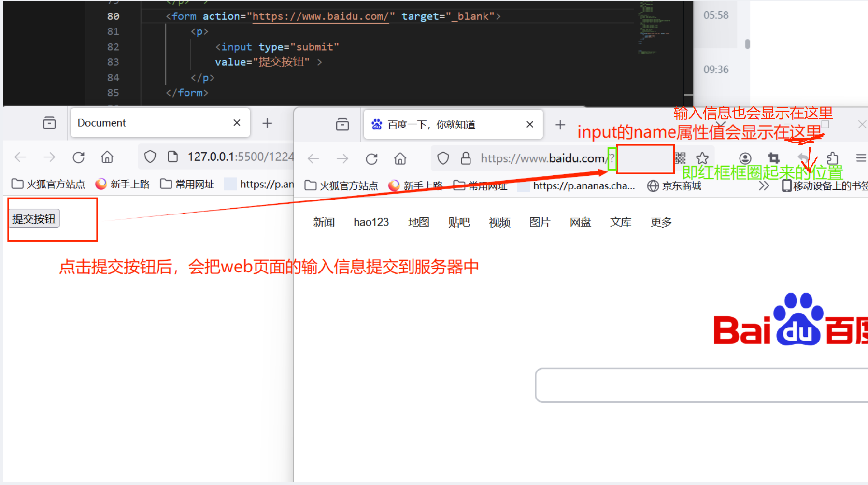Open the 图片 link on Baidu
Image resolution: width=868 pixels, height=485 pixels.
[540, 222]
